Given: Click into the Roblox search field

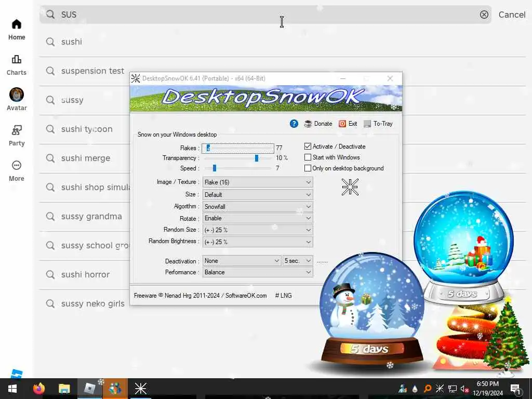Looking at the screenshot, I should point(265,15).
